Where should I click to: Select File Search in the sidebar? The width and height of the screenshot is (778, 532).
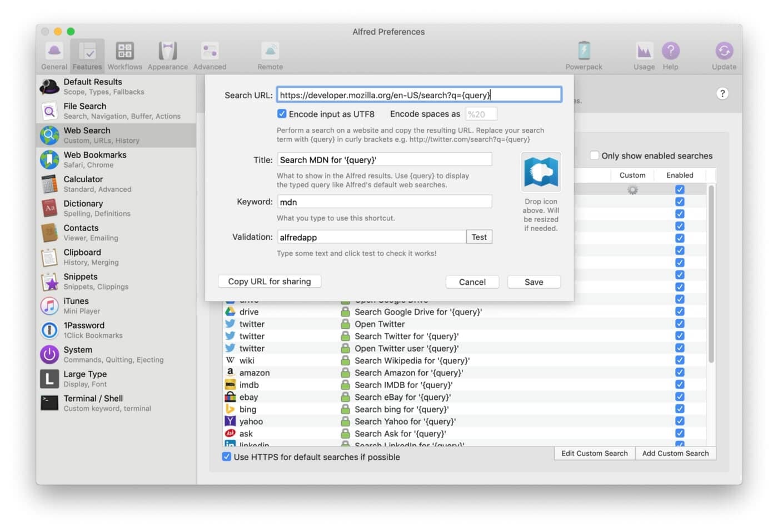pyautogui.click(x=116, y=111)
